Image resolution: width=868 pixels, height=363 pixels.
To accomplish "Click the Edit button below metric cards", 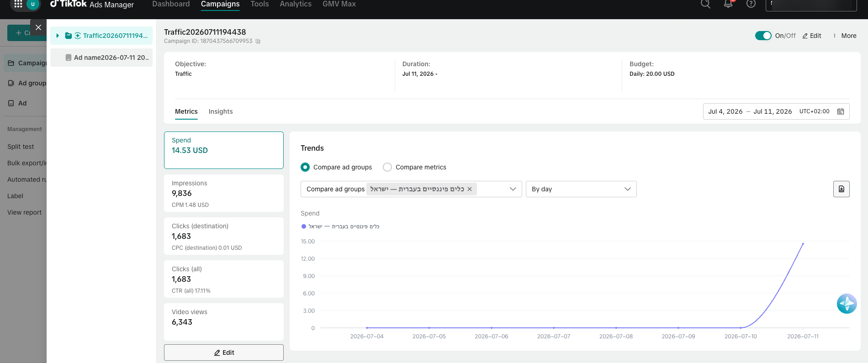I will point(224,352).
